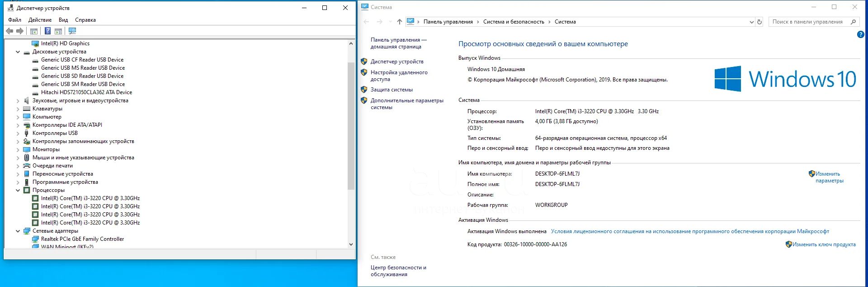Screen dimensions: 868x287
Task: Open Help via the blue question-mark toolbar icon
Action: tap(47, 31)
